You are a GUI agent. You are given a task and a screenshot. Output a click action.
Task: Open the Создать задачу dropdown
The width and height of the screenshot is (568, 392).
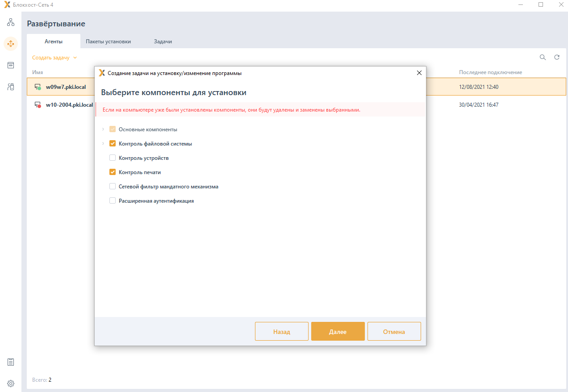coord(54,58)
